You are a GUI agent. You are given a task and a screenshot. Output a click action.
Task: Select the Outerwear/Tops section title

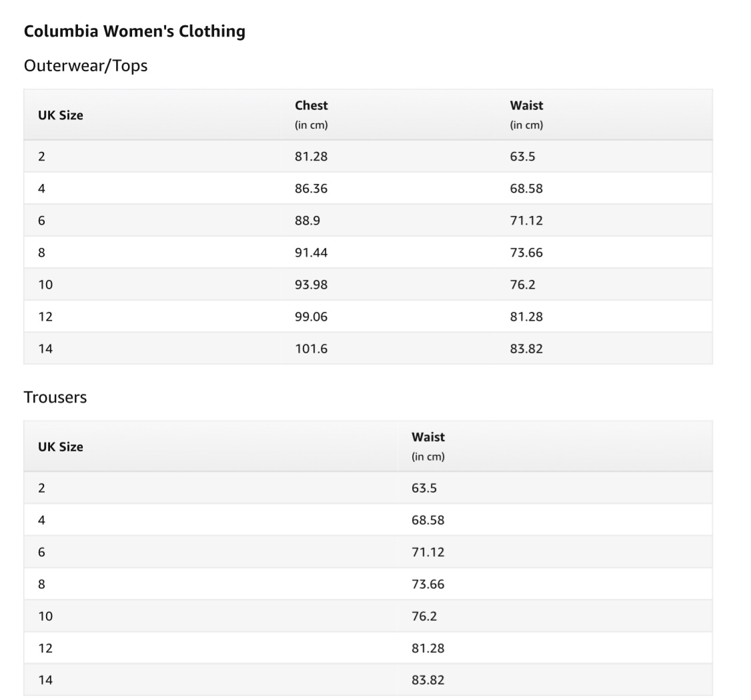[x=85, y=65]
